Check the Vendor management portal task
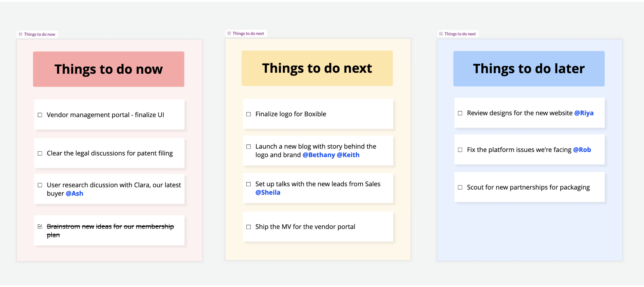This screenshot has height=287, width=644. tap(40, 115)
